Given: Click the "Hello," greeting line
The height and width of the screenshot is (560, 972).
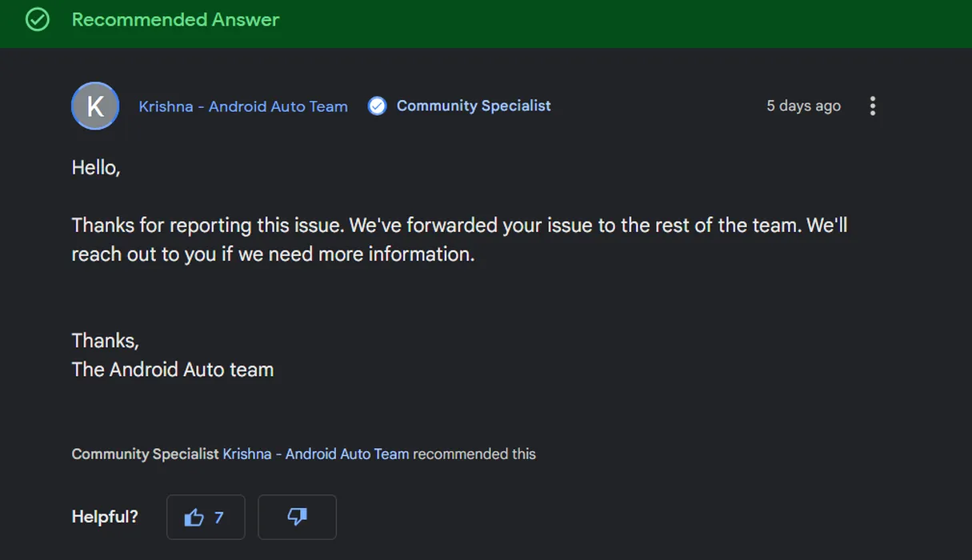Looking at the screenshot, I should [96, 167].
